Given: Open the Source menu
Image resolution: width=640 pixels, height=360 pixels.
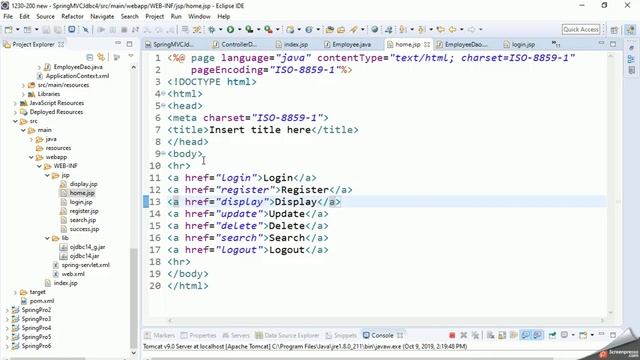Looking at the screenshot, I should tap(45, 16).
